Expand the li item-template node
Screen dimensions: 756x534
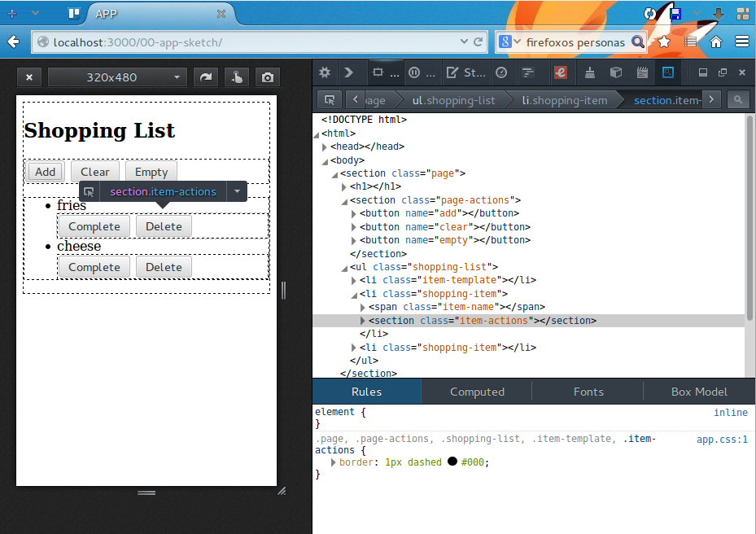click(353, 280)
